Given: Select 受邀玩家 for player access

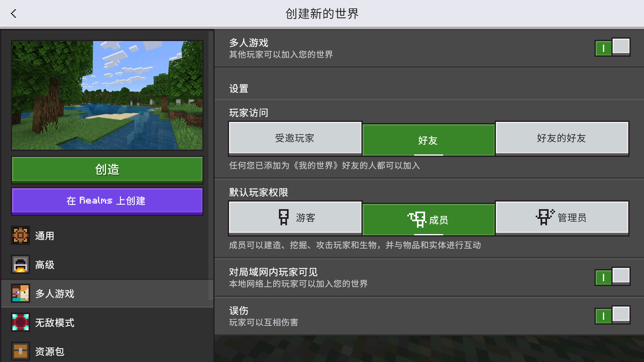Looking at the screenshot, I should pos(295,138).
